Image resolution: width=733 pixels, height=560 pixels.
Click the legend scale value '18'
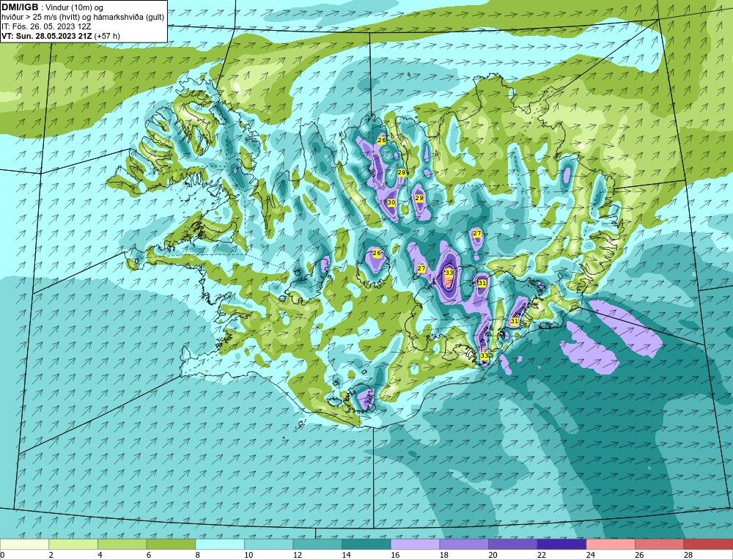click(443, 556)
